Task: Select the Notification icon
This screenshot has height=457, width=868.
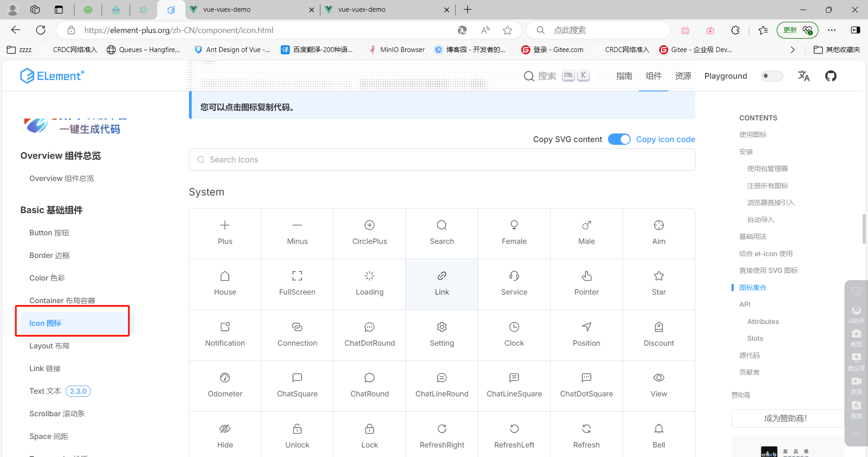Action: (225, 335)
